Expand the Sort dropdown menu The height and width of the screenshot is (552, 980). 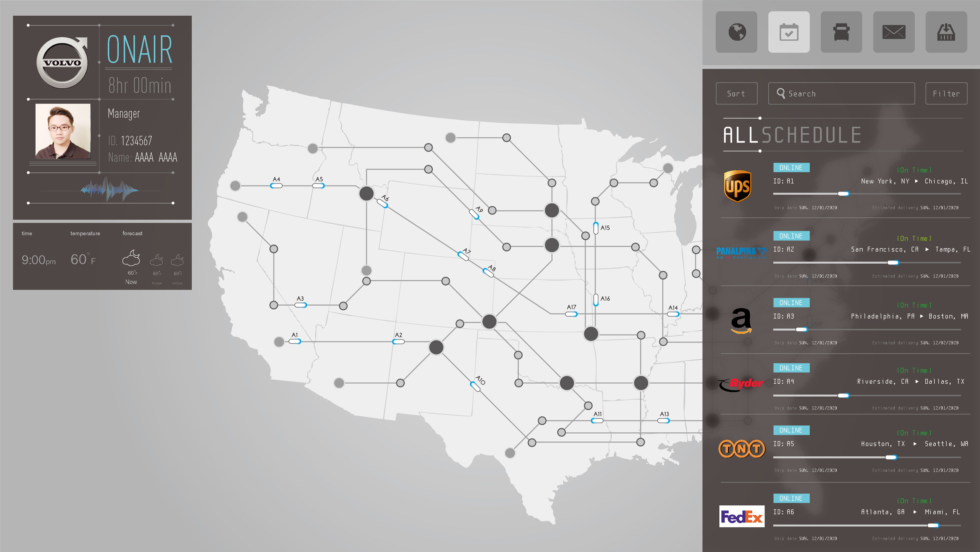(x=736, y=94)
